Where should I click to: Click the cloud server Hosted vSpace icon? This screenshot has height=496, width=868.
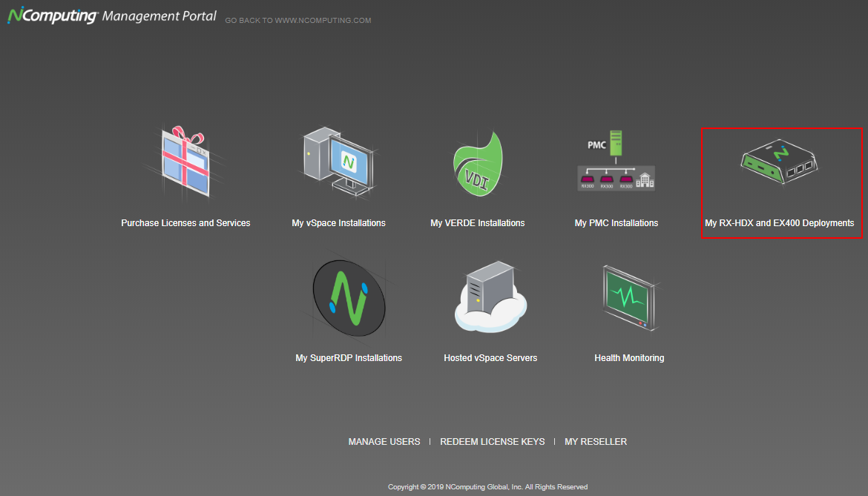490,297
